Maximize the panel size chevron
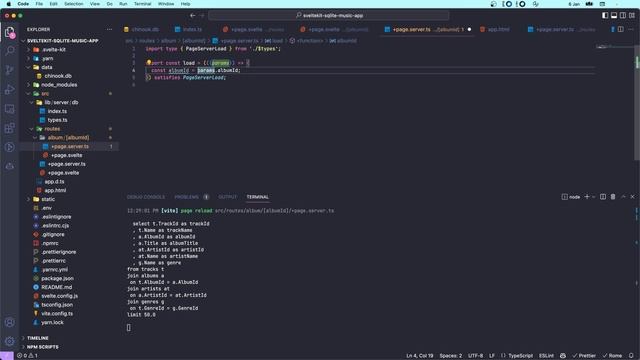Image resolution: width=640 pixels, height=360 pixels. tap(623, 197)
